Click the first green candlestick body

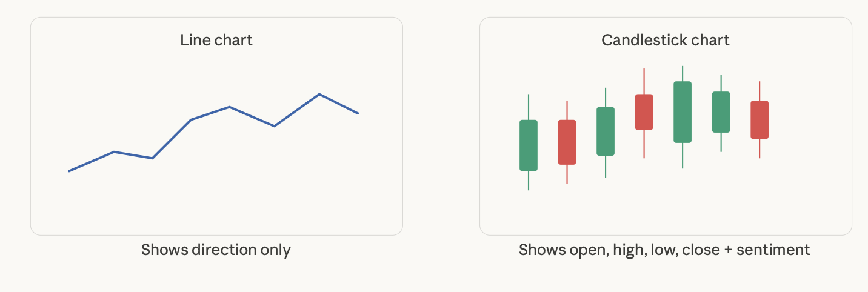[529, 145]
